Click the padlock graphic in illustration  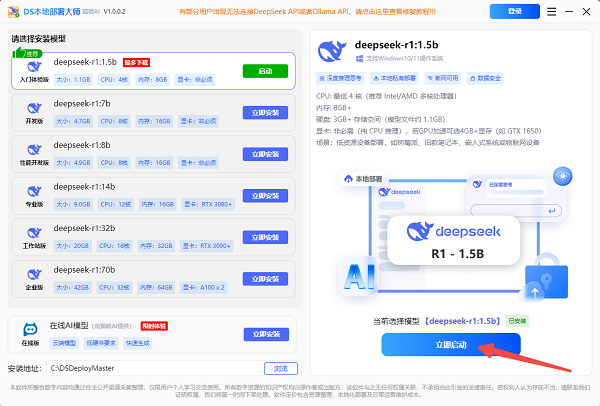[x=546, y=276]
